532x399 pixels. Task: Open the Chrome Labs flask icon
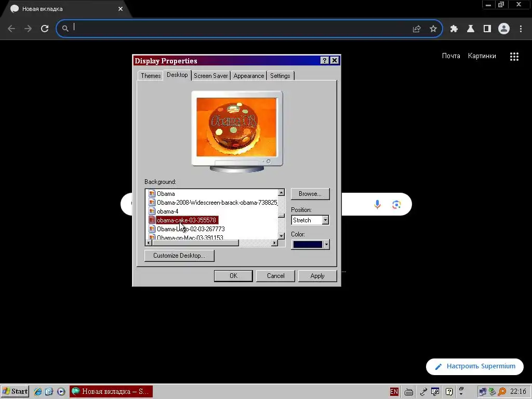click(x=471, y=29)
